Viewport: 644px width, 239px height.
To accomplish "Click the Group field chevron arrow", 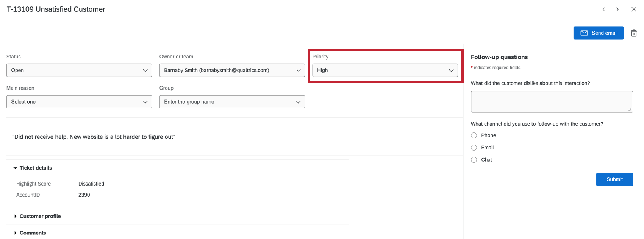I will (298, 102).
